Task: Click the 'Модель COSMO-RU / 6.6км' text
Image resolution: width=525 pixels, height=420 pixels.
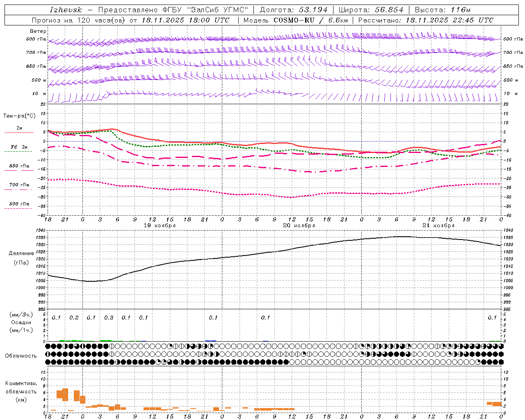Action: pos(295,20)
